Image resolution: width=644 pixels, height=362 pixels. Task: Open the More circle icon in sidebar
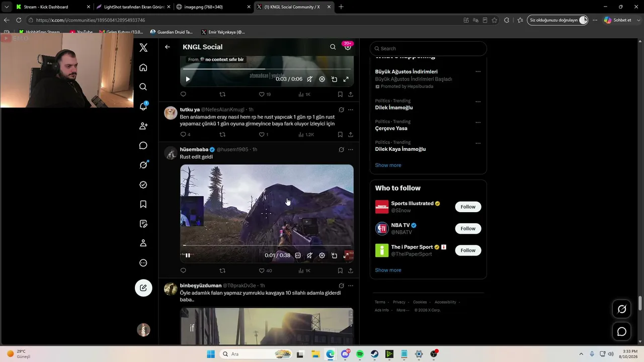pyautogui.click(x=143, y=263)
